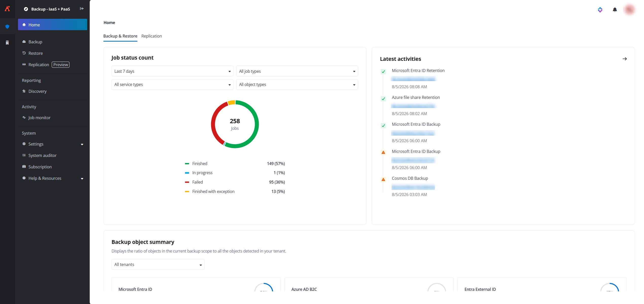
Task: Expand the Settings submenu arrow
Action: coord(82,144)
